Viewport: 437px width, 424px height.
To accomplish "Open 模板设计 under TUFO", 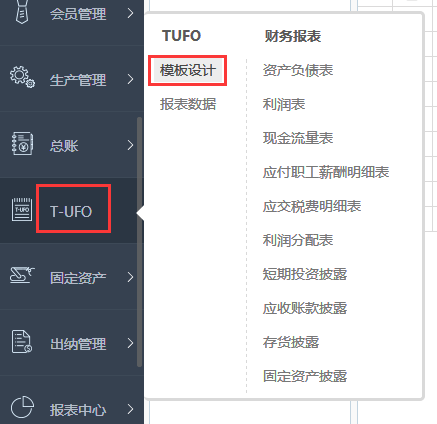I will [x=188, y=70].
